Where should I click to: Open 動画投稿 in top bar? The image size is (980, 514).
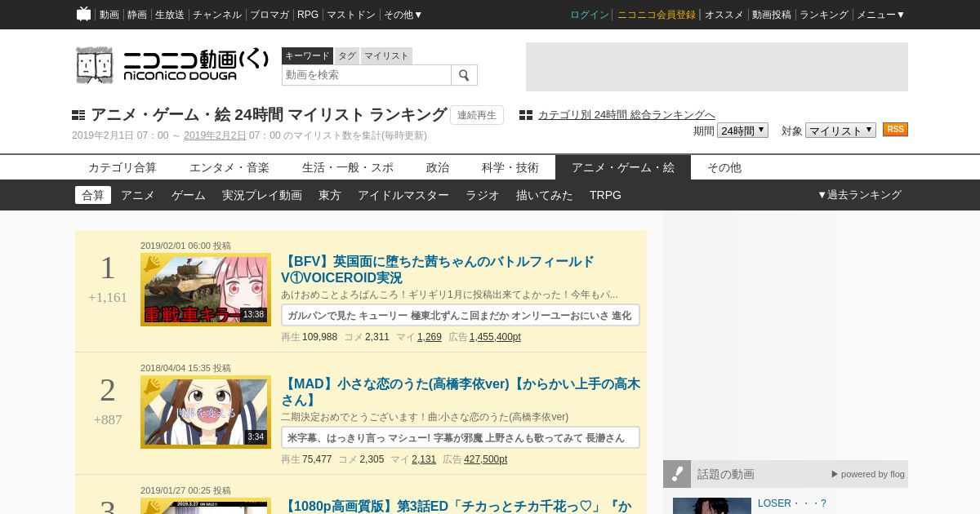(x=772, y=15)
